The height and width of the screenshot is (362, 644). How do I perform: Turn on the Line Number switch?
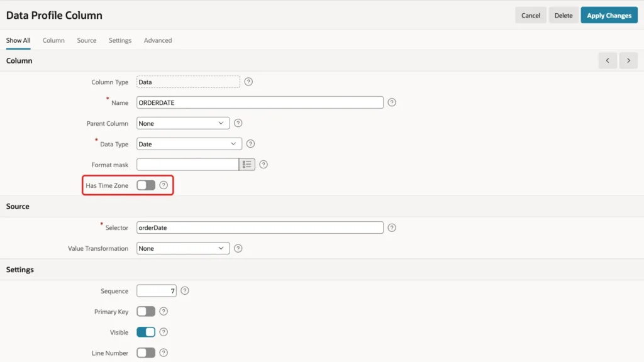(x=146, y=353)
